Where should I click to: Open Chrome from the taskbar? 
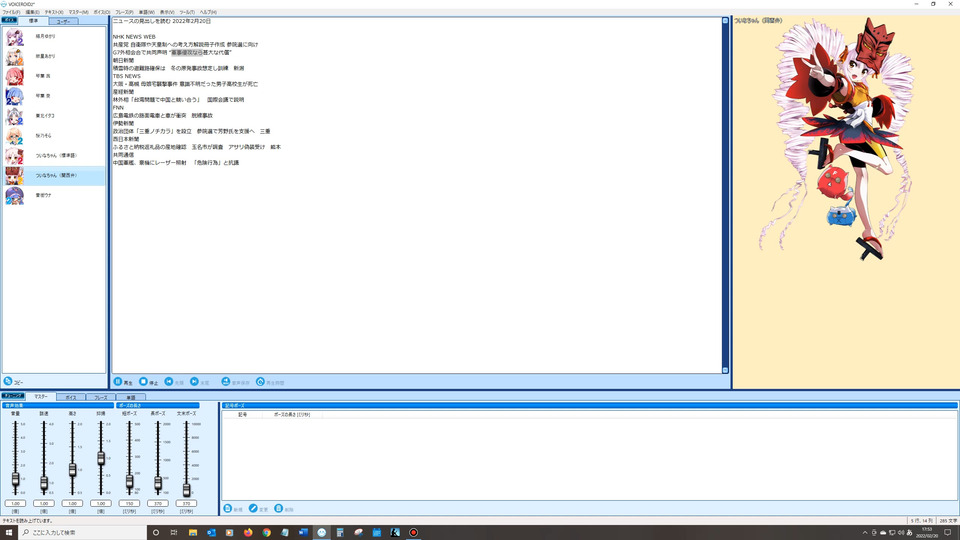click(x=266, y=533)
